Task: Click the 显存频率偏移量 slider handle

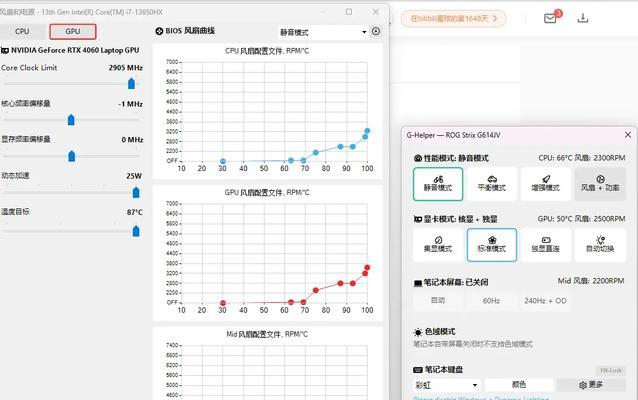Action: (x=72, y=156)
